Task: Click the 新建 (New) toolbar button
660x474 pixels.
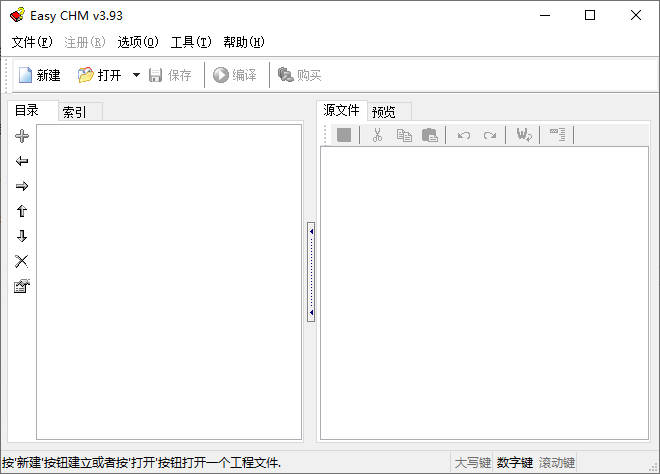Action: (x=40, y=76)
